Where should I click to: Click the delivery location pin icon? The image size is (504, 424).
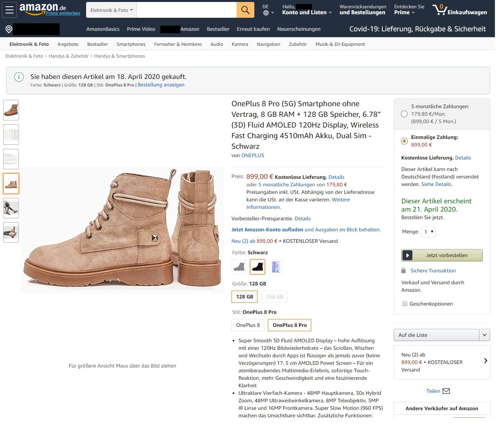[9, 29]
